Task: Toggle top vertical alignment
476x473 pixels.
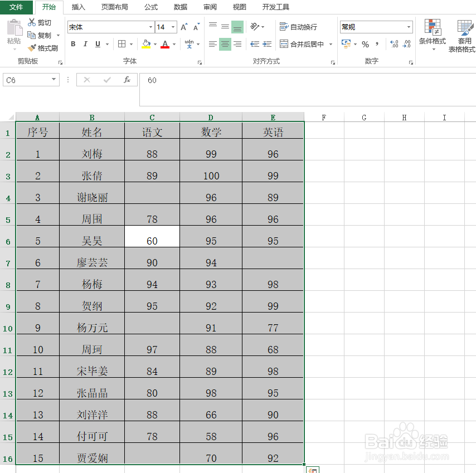Action: click(213, 27)
